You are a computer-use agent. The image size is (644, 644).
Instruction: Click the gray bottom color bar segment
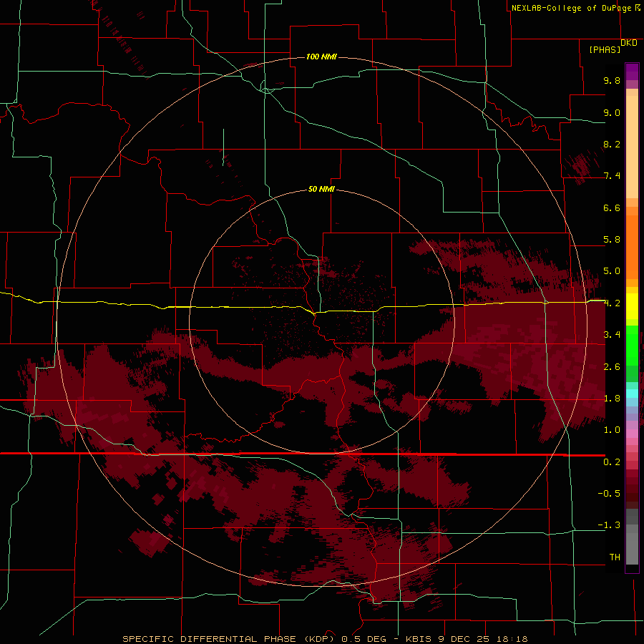[632, 549]
